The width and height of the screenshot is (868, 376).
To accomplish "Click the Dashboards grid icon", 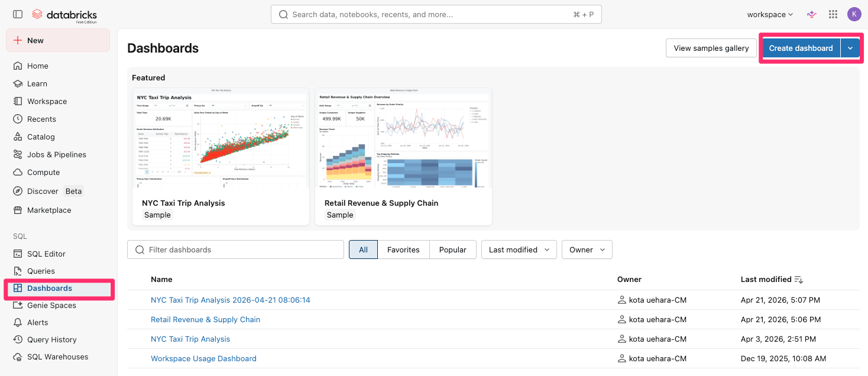I will (x=18, y=288).
